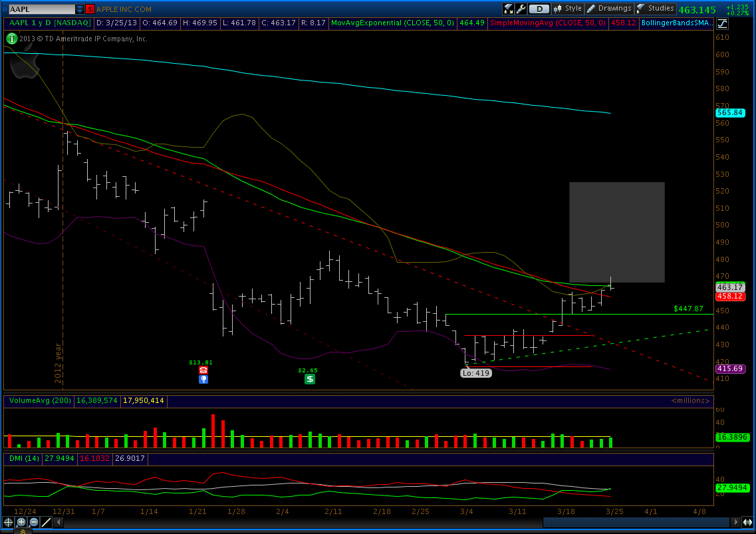Click the 3/25 date axis label

click(614, 511)
